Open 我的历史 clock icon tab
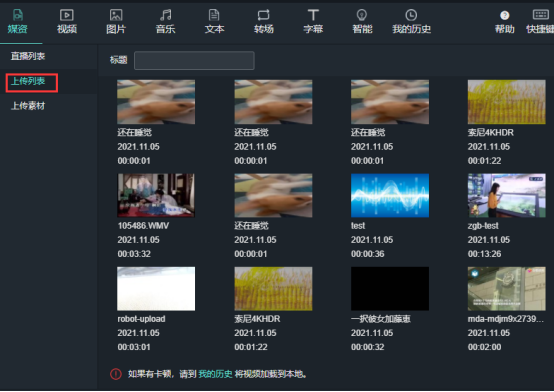The height and width of the screenshot is (392, 554). click(411, 15)
